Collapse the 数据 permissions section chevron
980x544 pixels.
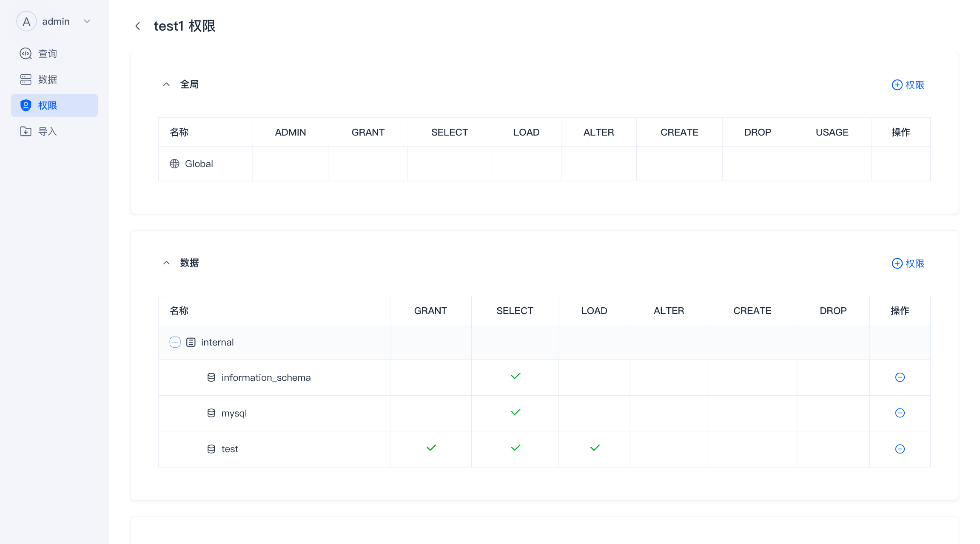click(x=166, y=263)
